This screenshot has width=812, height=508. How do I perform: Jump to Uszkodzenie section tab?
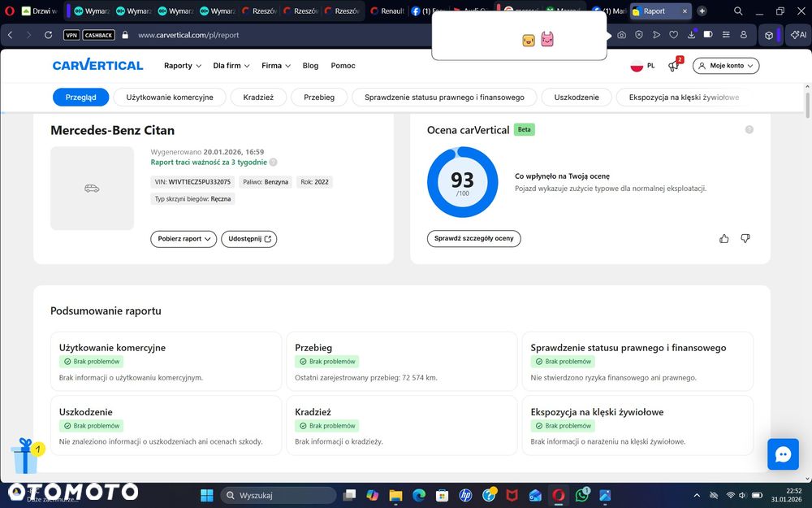pyautogui.click(x=577, y=97)
